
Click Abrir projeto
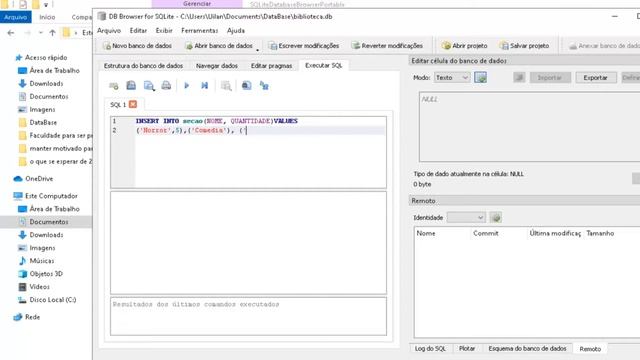(465, 46)
